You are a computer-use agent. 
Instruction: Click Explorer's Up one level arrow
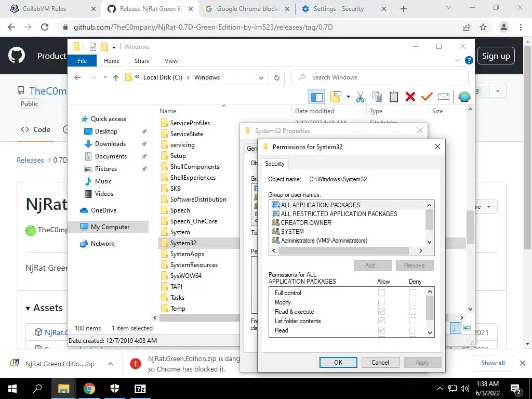(x=116, y=78)
